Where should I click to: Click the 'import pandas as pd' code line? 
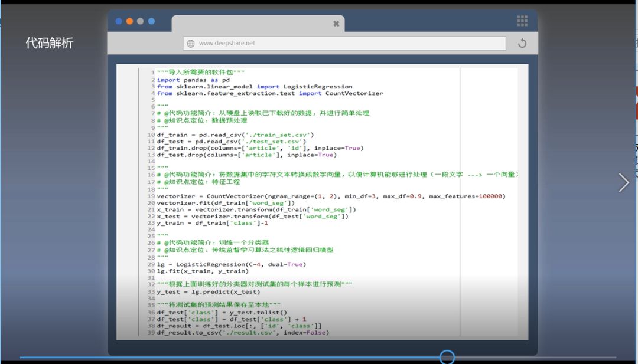tap(193, 80)
